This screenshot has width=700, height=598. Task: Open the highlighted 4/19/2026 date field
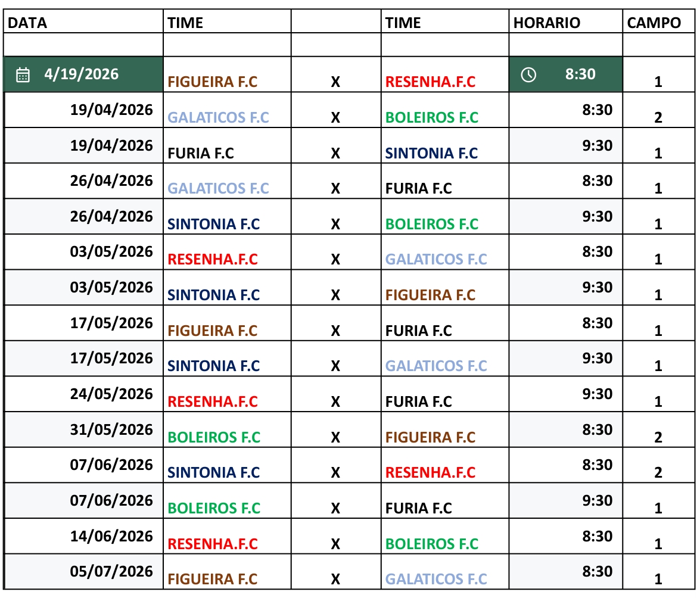click(82, 74)
